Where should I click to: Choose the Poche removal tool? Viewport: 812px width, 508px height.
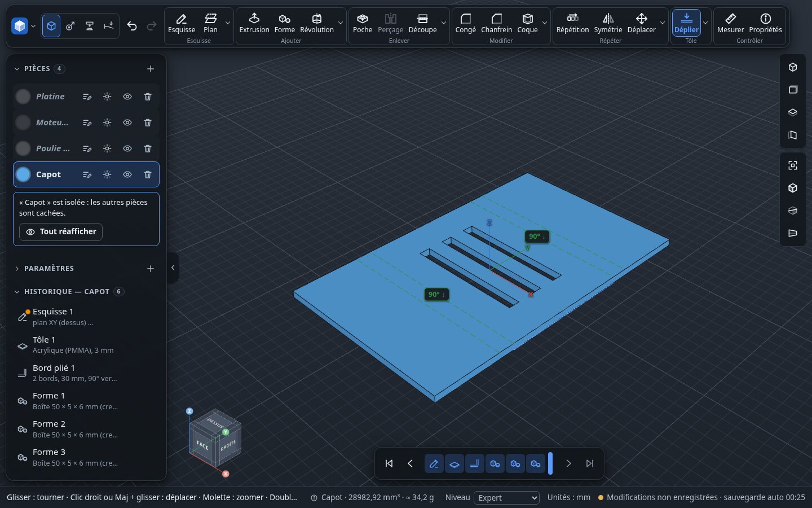(x=363, y=23)
